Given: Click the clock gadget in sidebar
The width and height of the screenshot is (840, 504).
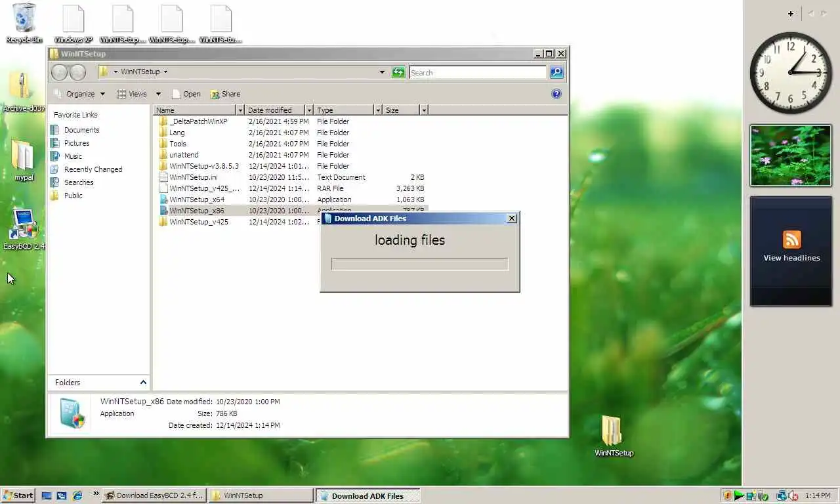Looking at the screenshot, I should 790,72.
